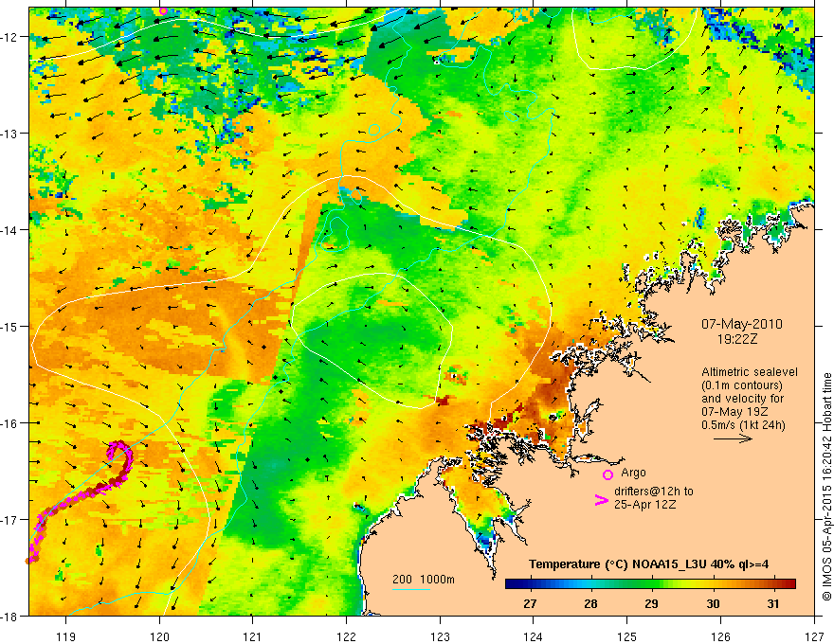Select the '07-May-2010' date text
The image size is (834, 644).
(741, 324)
